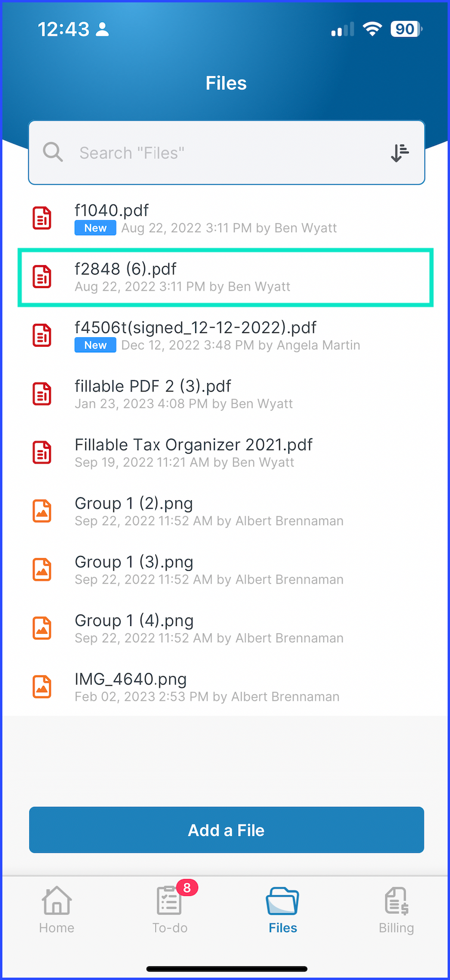
Task: Tap the image icon beside Group 1 (2).png
Action: pos(42,511)
